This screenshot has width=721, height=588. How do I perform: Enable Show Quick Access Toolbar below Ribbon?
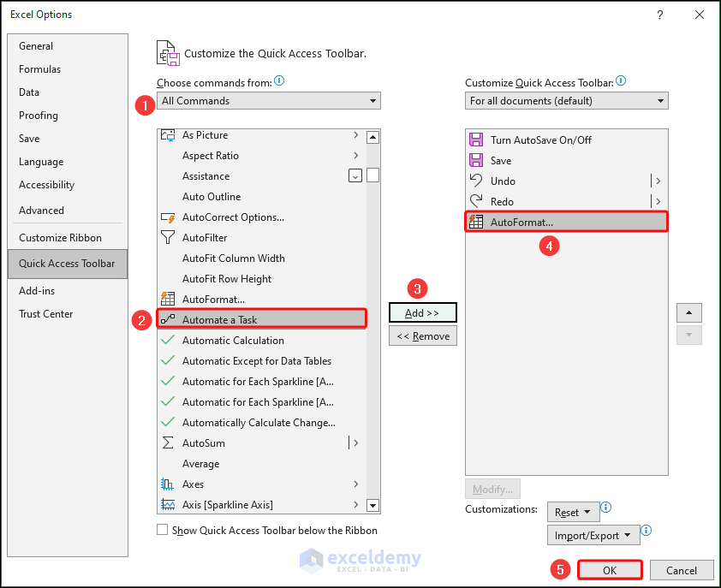pyautogui.click(x=163, y=531)
